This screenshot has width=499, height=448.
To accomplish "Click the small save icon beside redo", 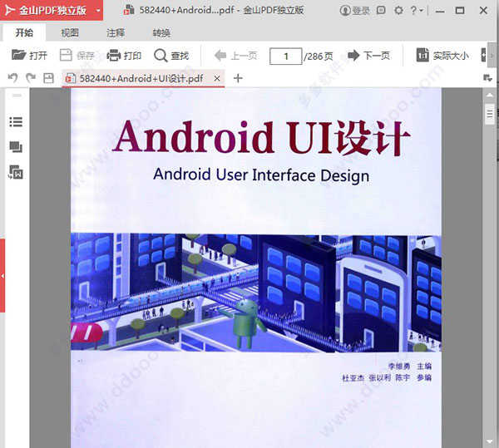I will click(48, 78).
